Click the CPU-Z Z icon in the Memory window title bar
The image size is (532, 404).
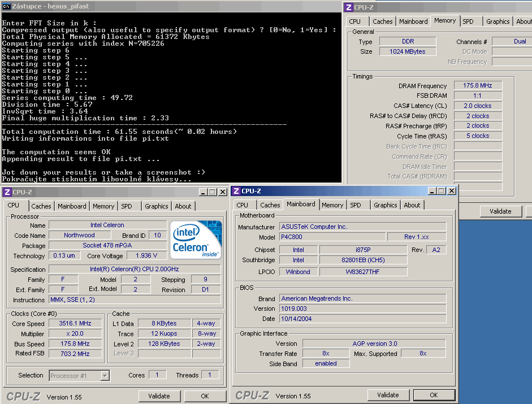pyautogui.click(x=349, y=7)
